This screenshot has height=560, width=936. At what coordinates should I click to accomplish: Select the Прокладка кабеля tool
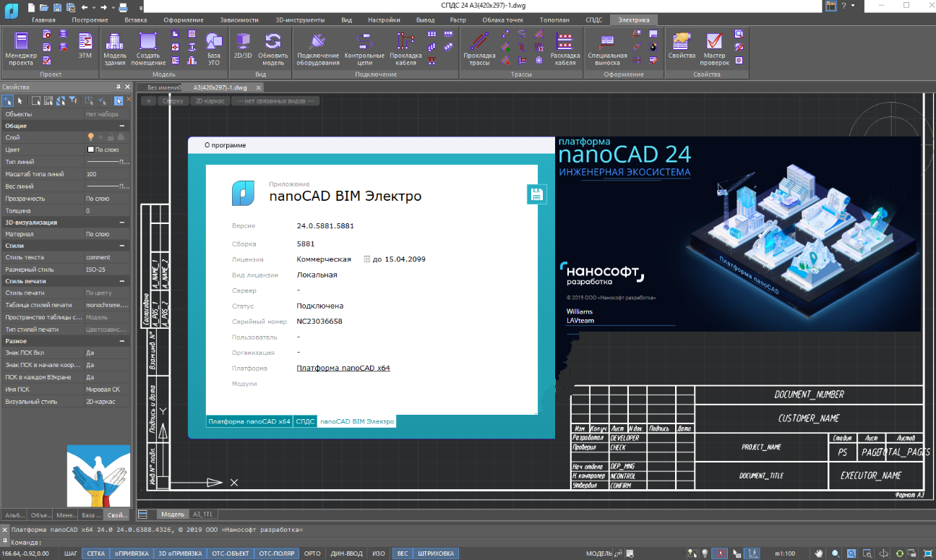tap(405, 48)
